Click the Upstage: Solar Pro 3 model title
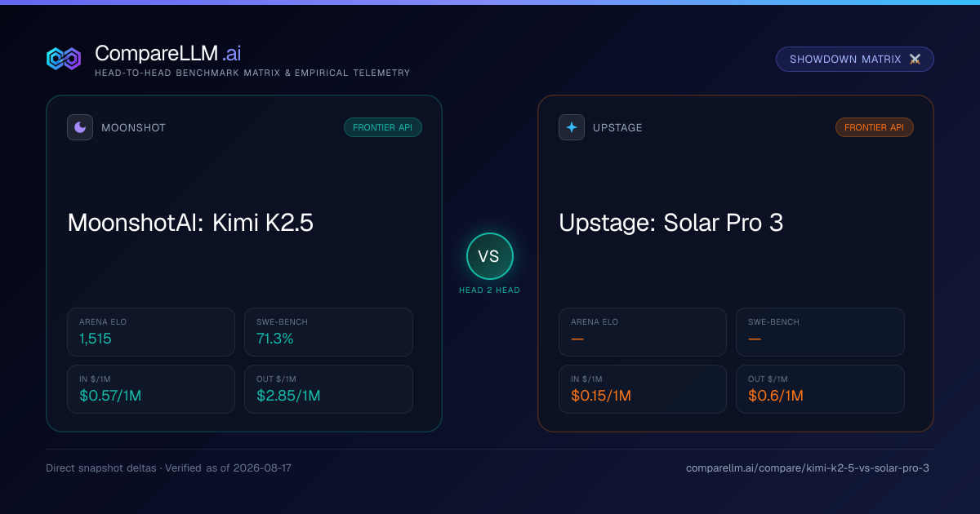980x514 pixels. pos(671,223)
